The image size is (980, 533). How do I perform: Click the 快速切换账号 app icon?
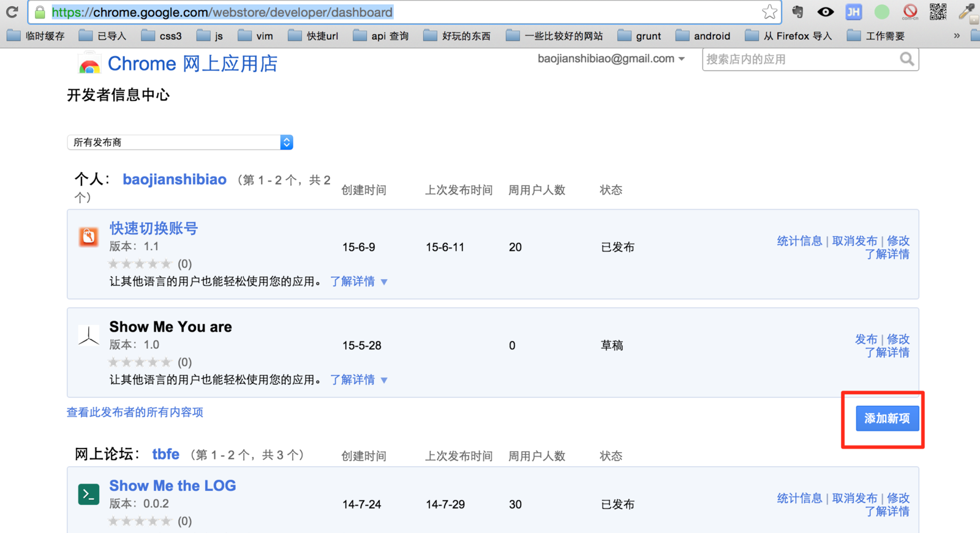click(89, 236)
